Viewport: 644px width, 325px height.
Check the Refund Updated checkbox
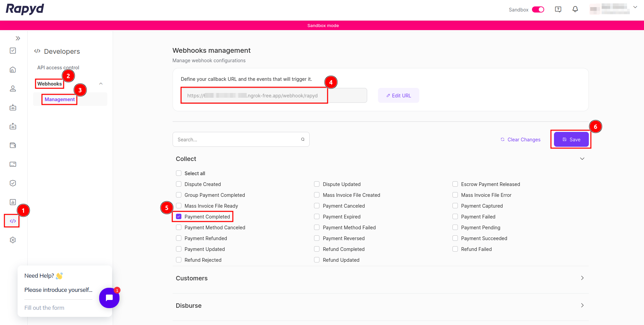click(x=317, y=260)
